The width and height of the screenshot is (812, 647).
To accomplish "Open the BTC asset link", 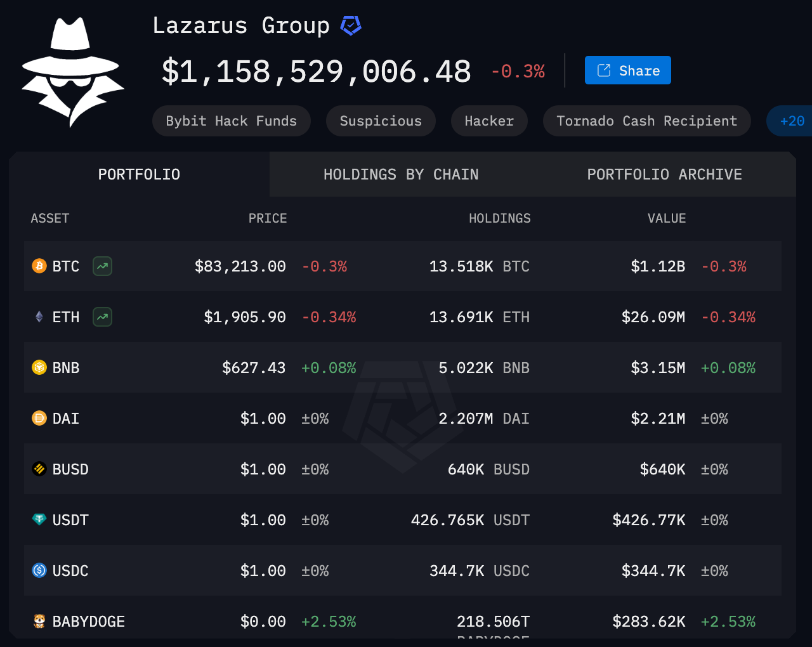I will point(66,266).
